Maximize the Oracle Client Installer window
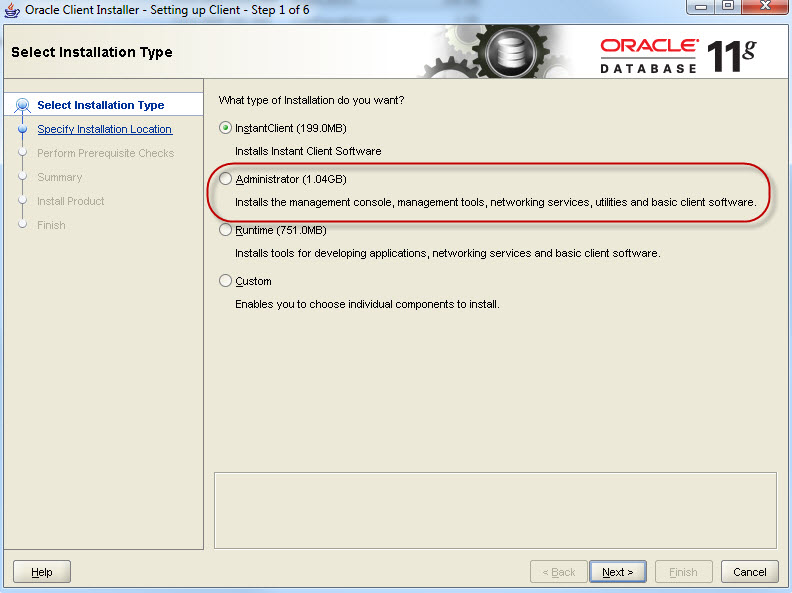 tap(726, 8)
